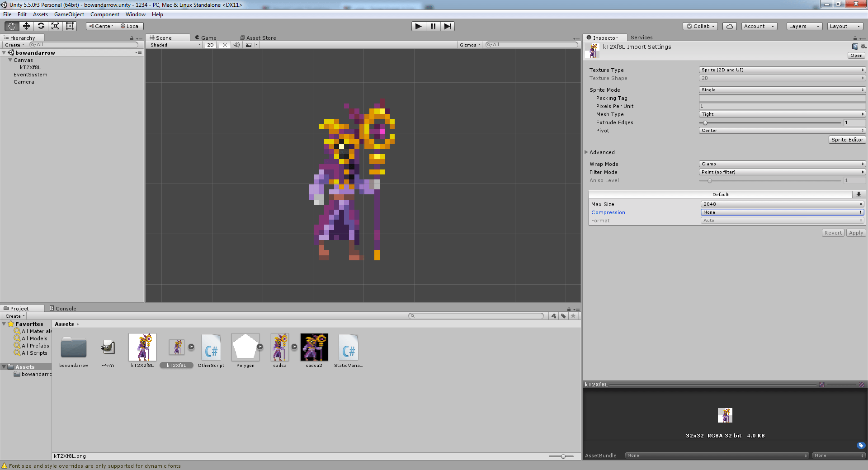The width and height of the screenshot is (868, 470).
Task: Select the Move tool
Action: click(26, 26)
